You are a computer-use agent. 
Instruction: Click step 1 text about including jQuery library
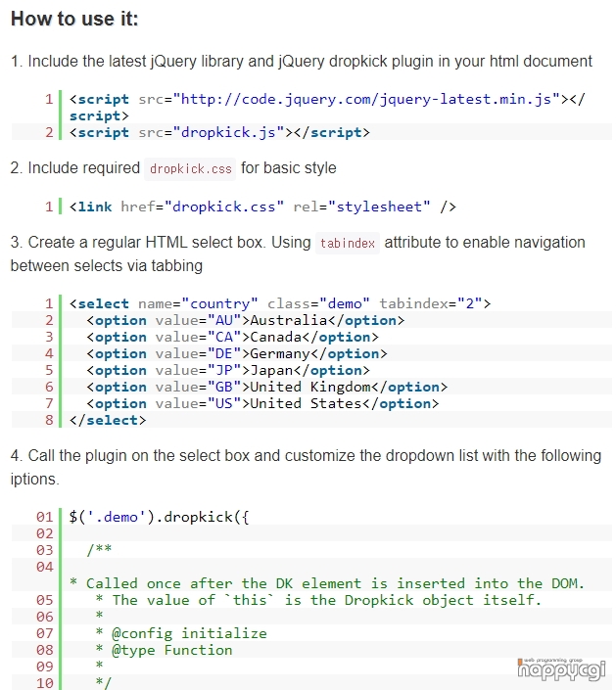(302, 61)
